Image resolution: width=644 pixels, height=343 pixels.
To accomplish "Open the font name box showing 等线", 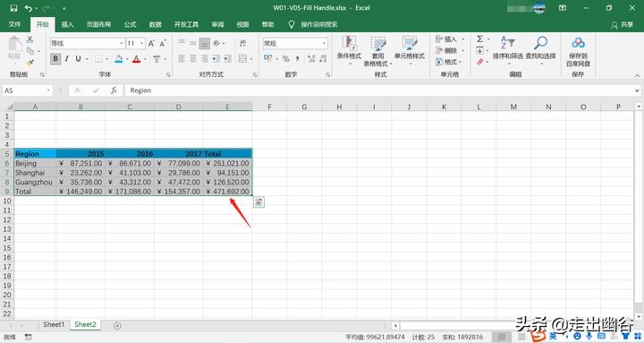I will [x=87, y=43].
